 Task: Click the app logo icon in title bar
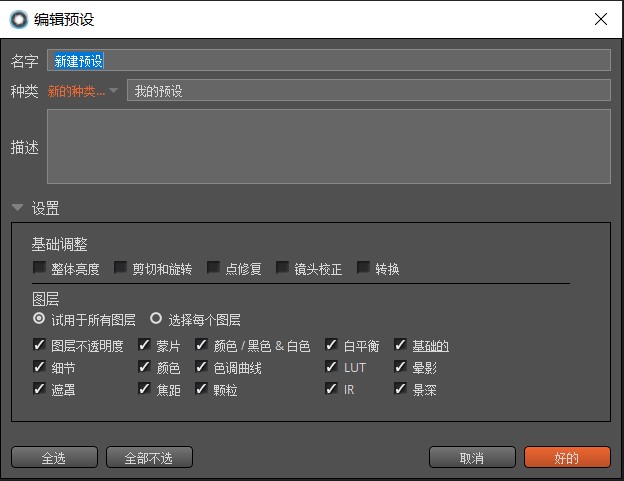[19, 19]
